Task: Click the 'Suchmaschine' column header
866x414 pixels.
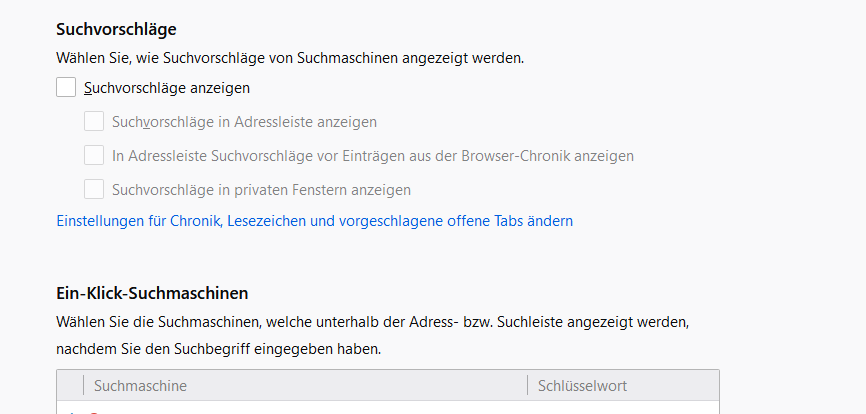Action: pyautogui.click(x=140, y=386)
